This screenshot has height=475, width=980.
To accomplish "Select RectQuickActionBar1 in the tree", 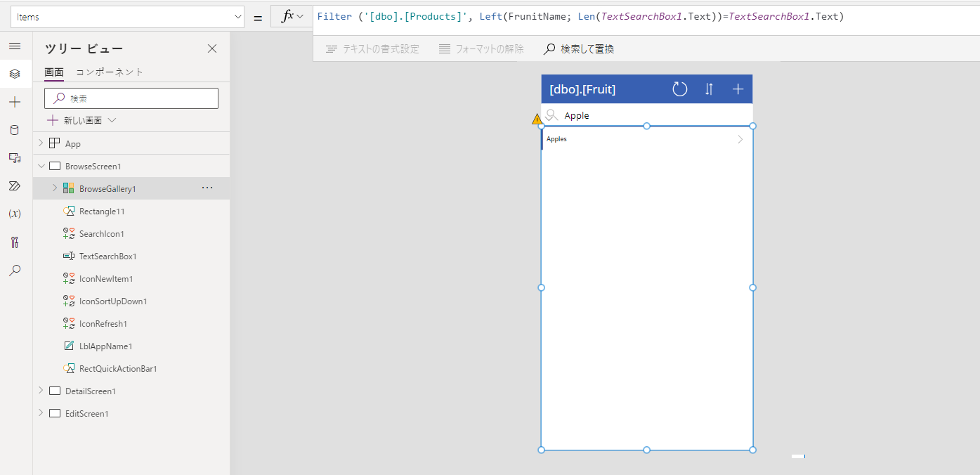I will [x=118, y=368].
